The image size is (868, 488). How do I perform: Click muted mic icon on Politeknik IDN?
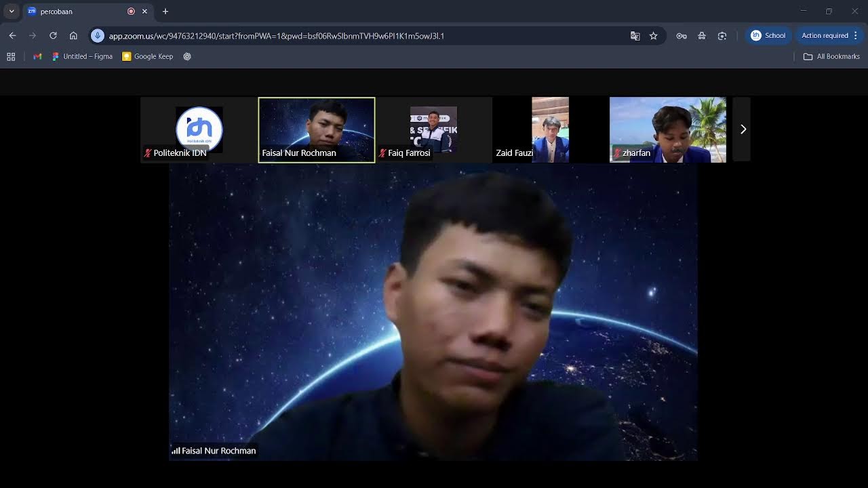(x=148, y=153)
